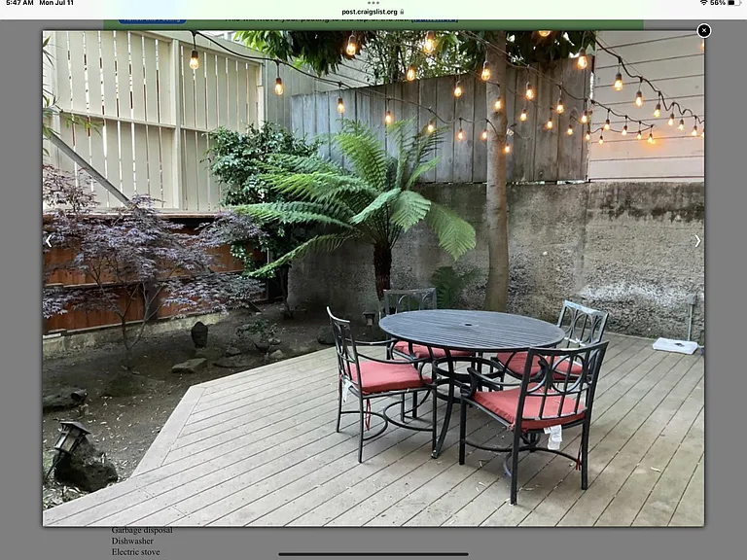Screen dimensions: 747x560
Task: Tap the Wi-Fi status icon
Action: (703, 3)
